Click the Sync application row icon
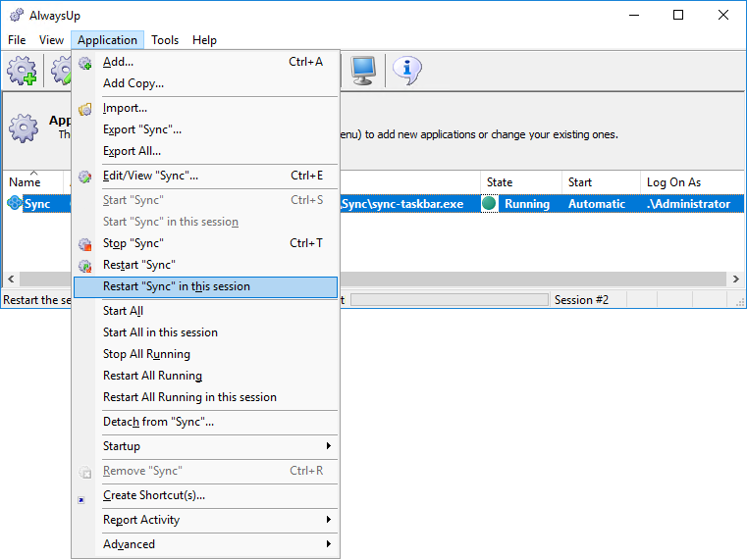This screenshot has width=747, height=560. tap(15, 203)
